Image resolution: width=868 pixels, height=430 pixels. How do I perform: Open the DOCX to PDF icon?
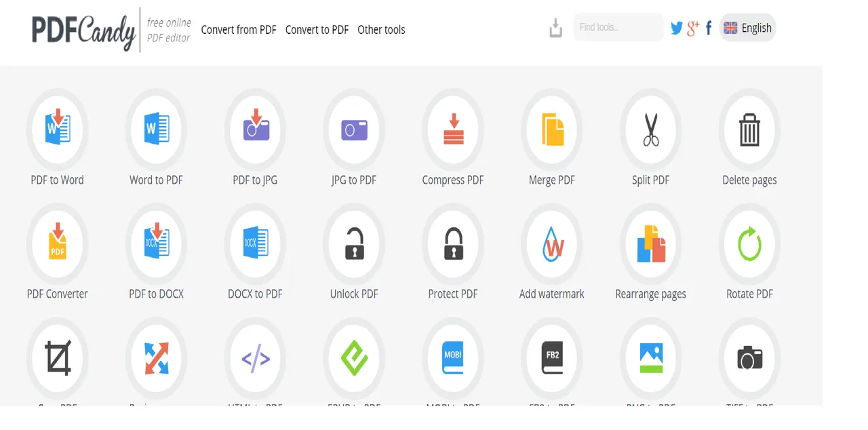(x=255, y=244)
